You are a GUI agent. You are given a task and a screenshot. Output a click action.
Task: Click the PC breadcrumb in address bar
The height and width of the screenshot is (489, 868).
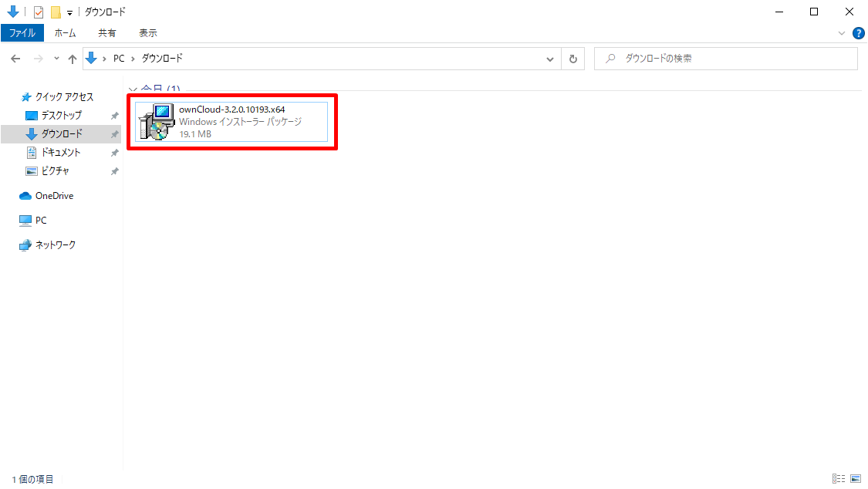[x=119, y=59]
